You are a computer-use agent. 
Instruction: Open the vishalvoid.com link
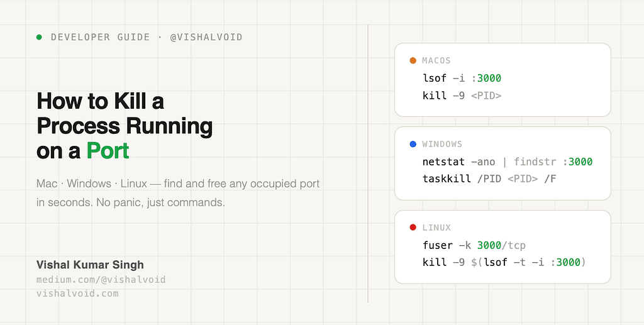77,293
